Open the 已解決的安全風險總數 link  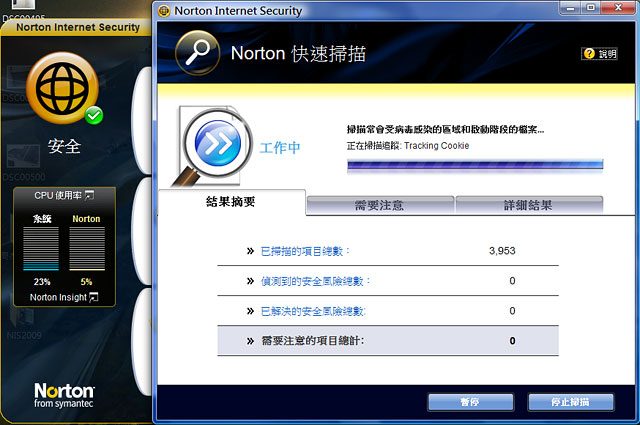tap(313, 312)
